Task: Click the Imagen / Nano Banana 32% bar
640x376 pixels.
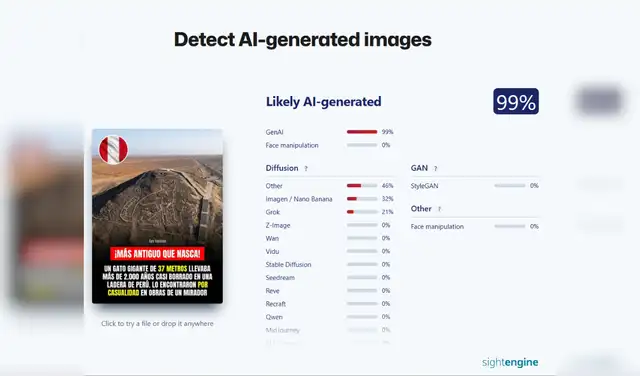Action: click(x=362, y=199)
